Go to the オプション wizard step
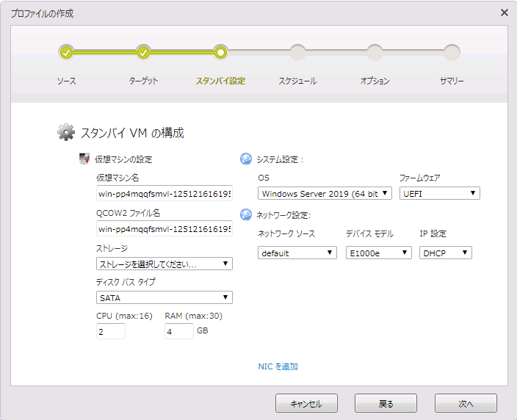The image size is (517, 420). click(x=375, y=81)
